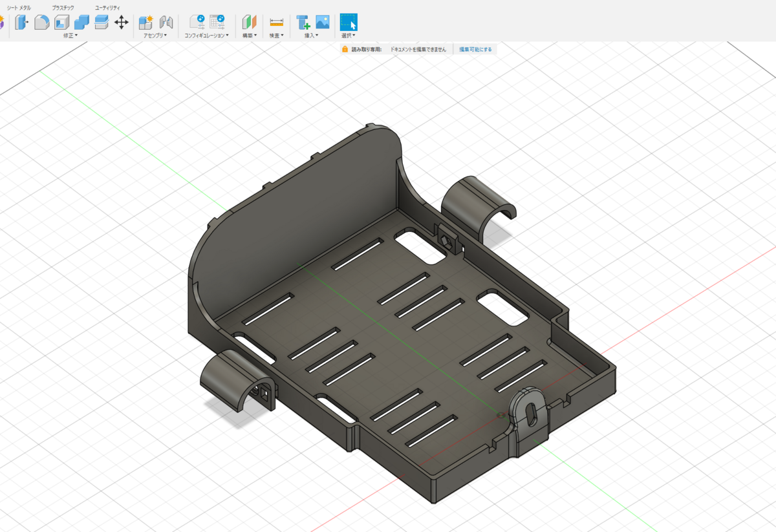The height and width of the screenshot is (532, 776).
Task: Click the configuration table icon
Action: (x=218, y=22)
